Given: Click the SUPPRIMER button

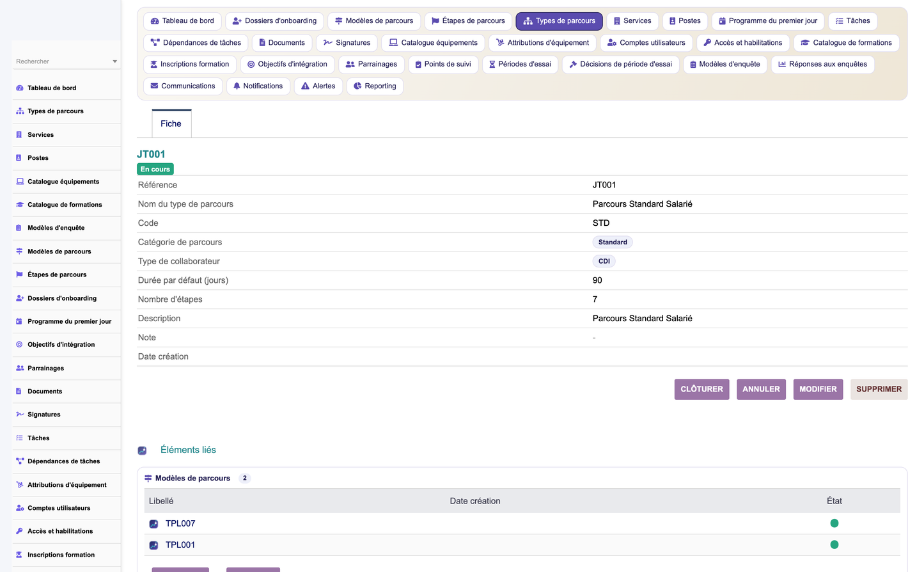Looking at the screenshot, I should pyautogui.click(x=879, y=390).
